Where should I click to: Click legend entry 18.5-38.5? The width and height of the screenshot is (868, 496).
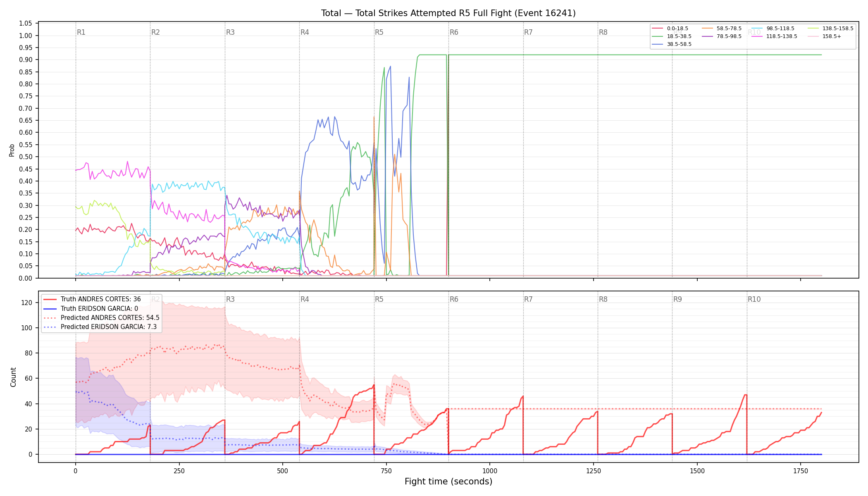[x=672, y=36]
